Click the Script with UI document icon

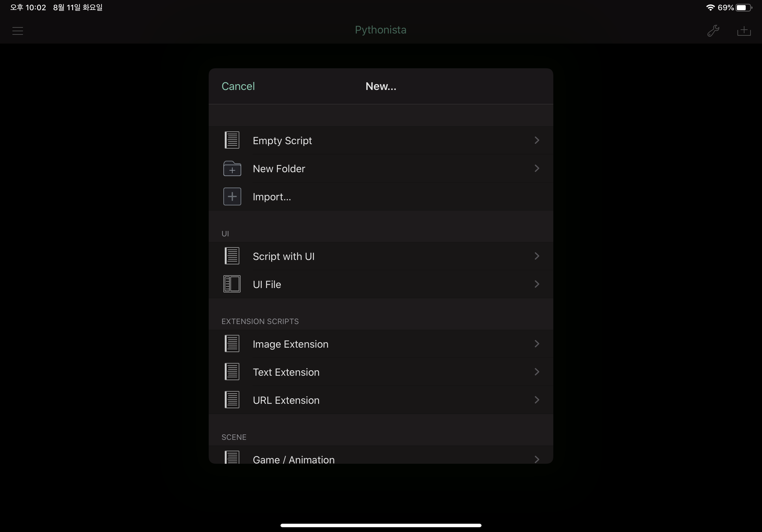pos(232,256)
